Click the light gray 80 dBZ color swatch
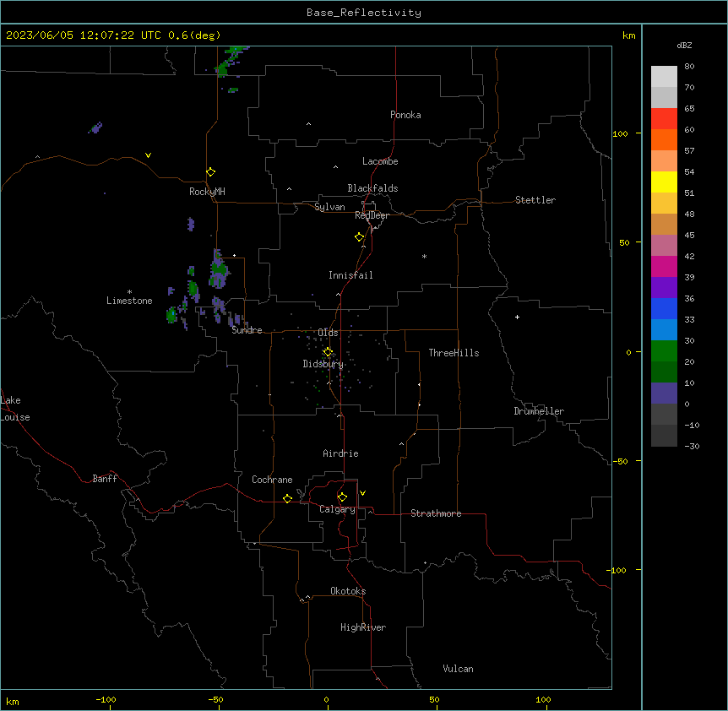 (664, 76)
